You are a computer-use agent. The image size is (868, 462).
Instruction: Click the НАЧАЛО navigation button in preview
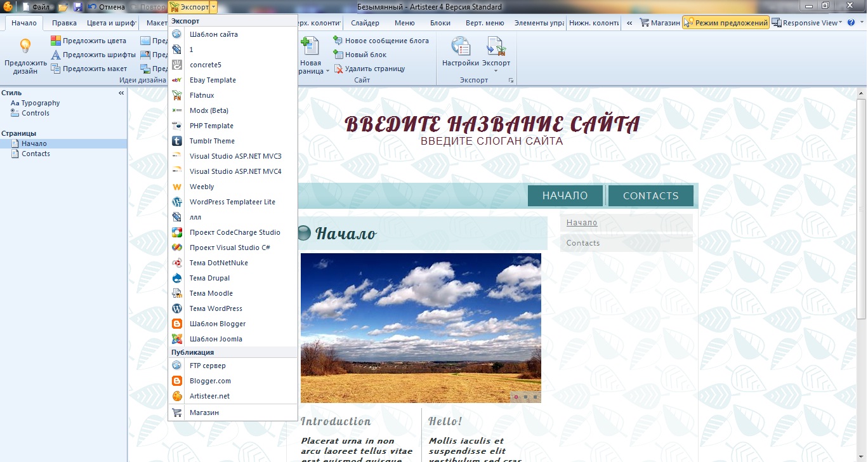(x=565, y=195)
